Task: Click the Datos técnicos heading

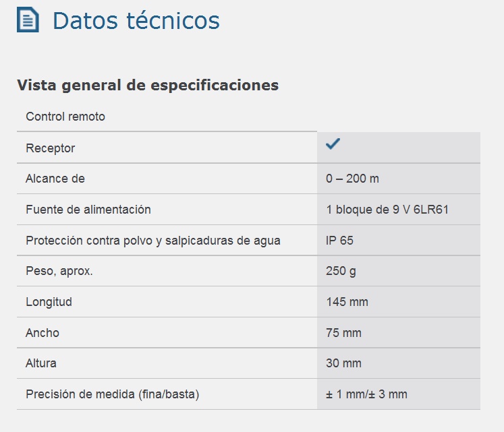Action: pyautogui.click(x=136, y=21)
